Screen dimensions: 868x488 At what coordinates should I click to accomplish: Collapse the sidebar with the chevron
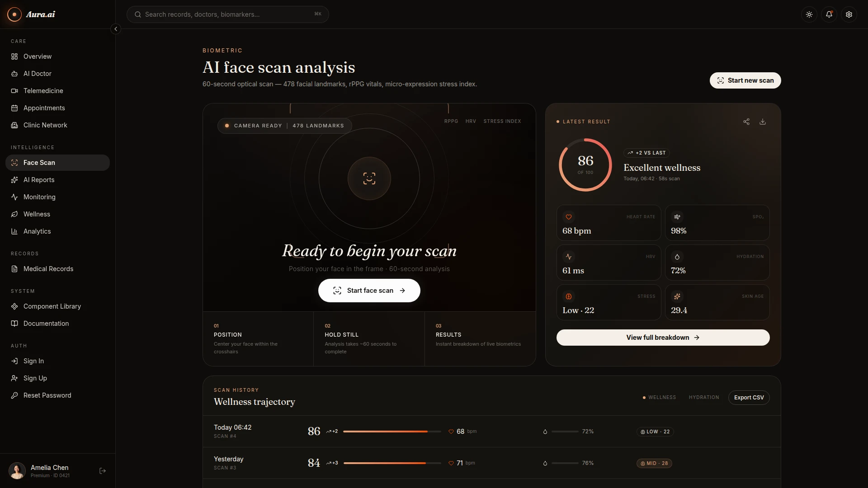[x=116, y=29]
